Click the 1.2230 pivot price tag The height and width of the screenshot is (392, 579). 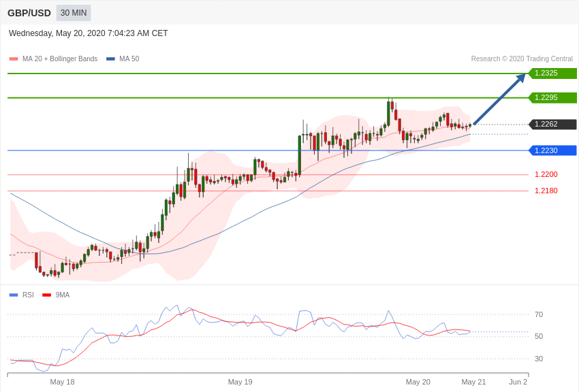[553, 150]
